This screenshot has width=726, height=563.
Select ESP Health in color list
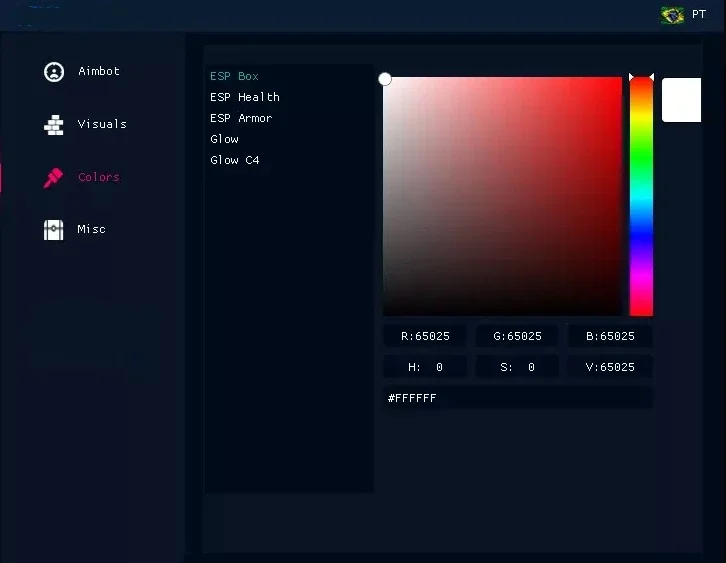(244, 97)
